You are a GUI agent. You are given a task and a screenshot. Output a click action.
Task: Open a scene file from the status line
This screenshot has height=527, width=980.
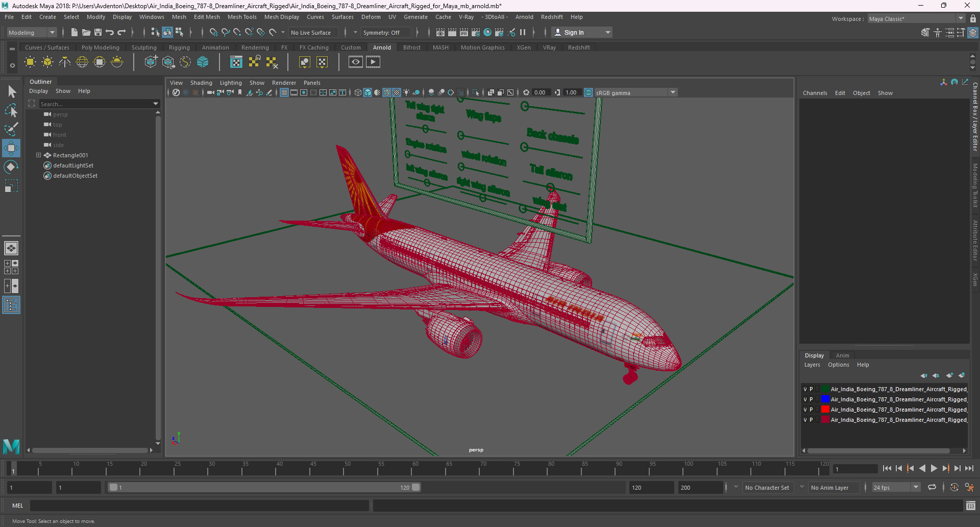tap(86, 32)
